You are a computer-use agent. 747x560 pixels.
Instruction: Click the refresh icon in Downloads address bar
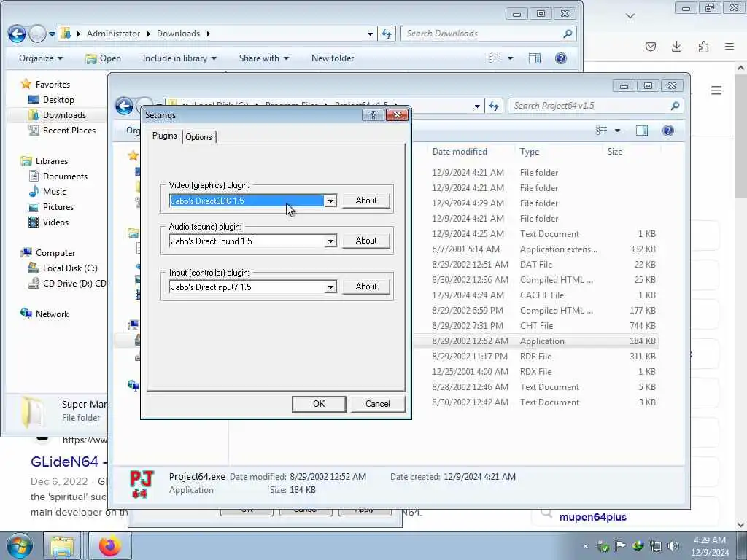point(387,34)
